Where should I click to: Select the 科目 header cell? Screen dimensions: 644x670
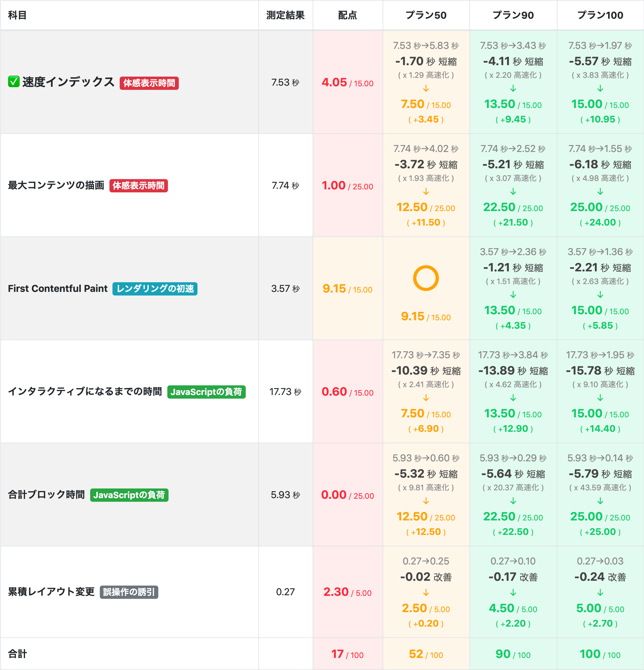click(17, 15)
